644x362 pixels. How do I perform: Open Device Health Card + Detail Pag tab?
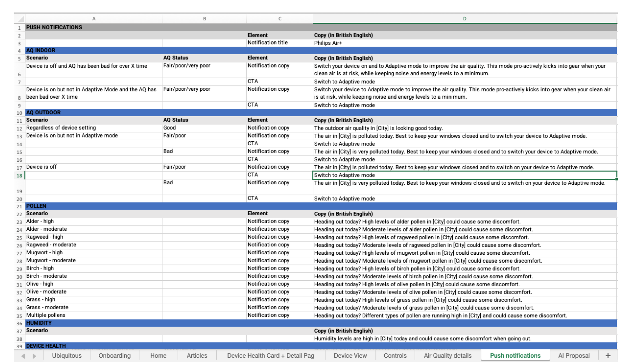click(270, 356)
